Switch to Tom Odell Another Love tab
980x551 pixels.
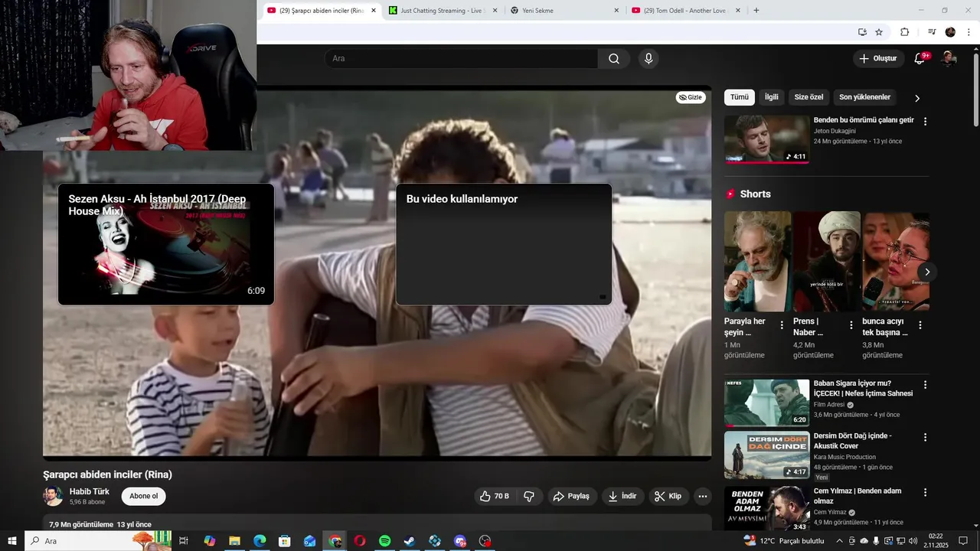point(686,11)
